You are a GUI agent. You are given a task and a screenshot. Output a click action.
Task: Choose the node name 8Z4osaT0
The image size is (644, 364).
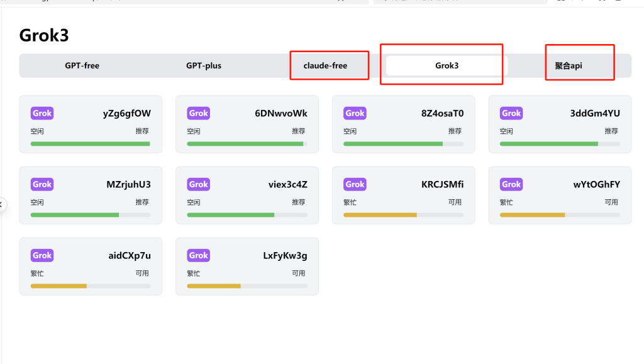pos(442,113)
